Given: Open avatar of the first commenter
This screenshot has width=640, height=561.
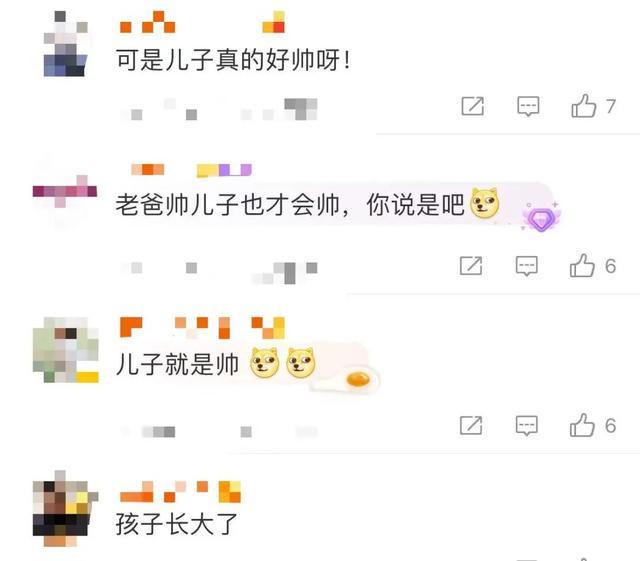Looking at the screenshot, I should point(65,44).
